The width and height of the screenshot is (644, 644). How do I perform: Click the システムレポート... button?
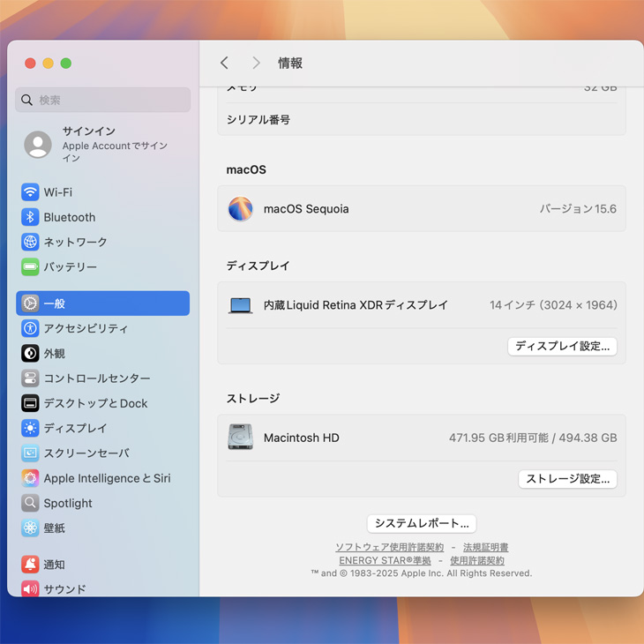point(422,523)
